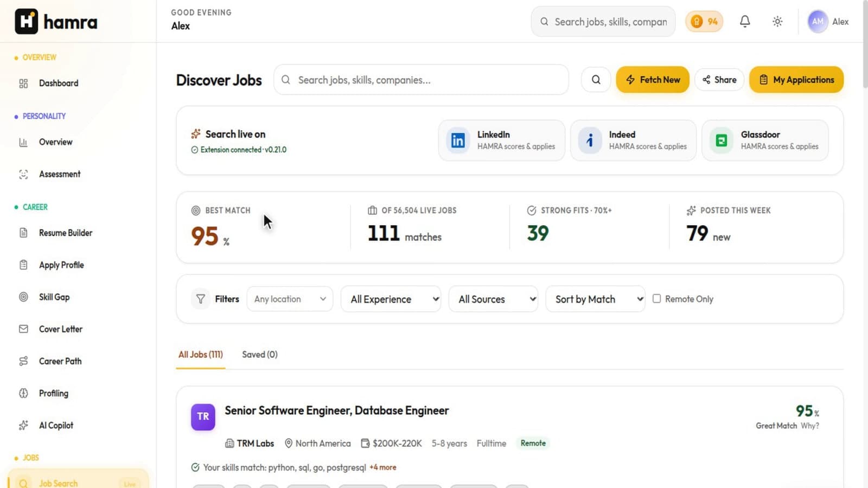Click the page vertical scrollbar
This screenshot has height=488, width=868.
(865, 43)
